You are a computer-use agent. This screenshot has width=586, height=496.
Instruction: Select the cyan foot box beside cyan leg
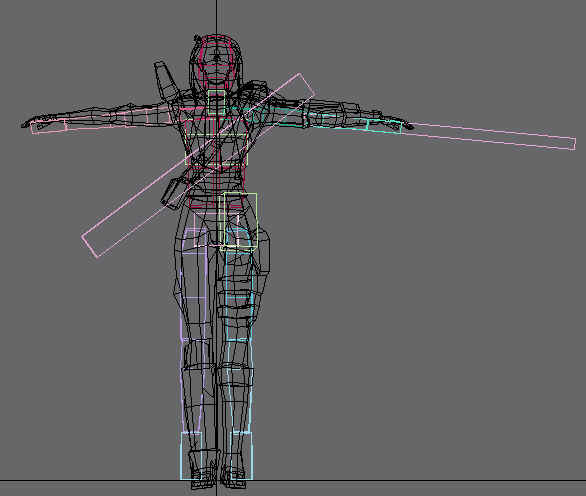click(x=242, y=456)
